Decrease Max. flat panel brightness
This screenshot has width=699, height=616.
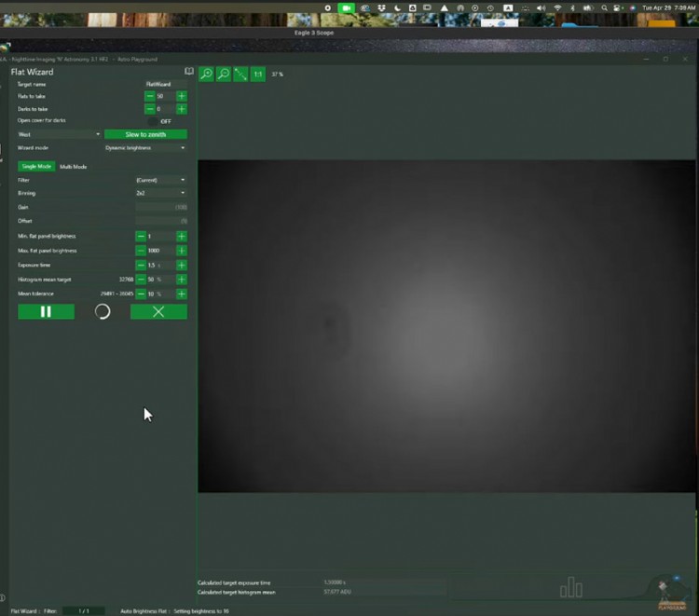141,251
